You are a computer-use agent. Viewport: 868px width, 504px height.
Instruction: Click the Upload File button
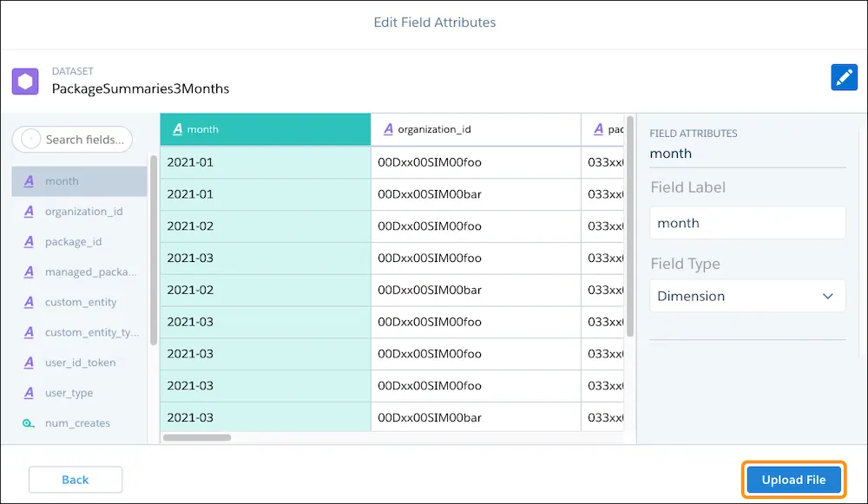[793, 480]
